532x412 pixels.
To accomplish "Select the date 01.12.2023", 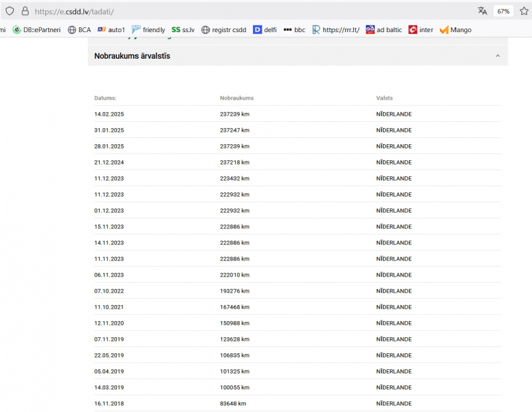I will 109,211.
